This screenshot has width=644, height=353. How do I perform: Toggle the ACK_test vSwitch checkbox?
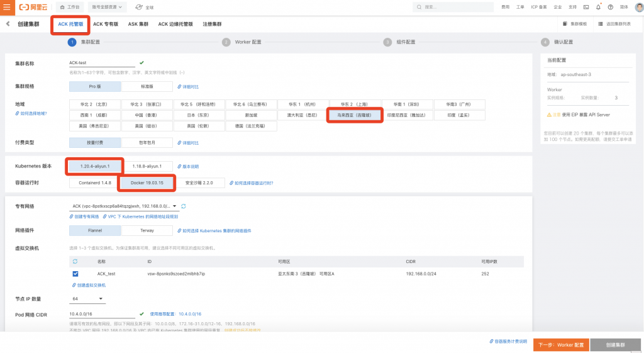pos(75,274)
